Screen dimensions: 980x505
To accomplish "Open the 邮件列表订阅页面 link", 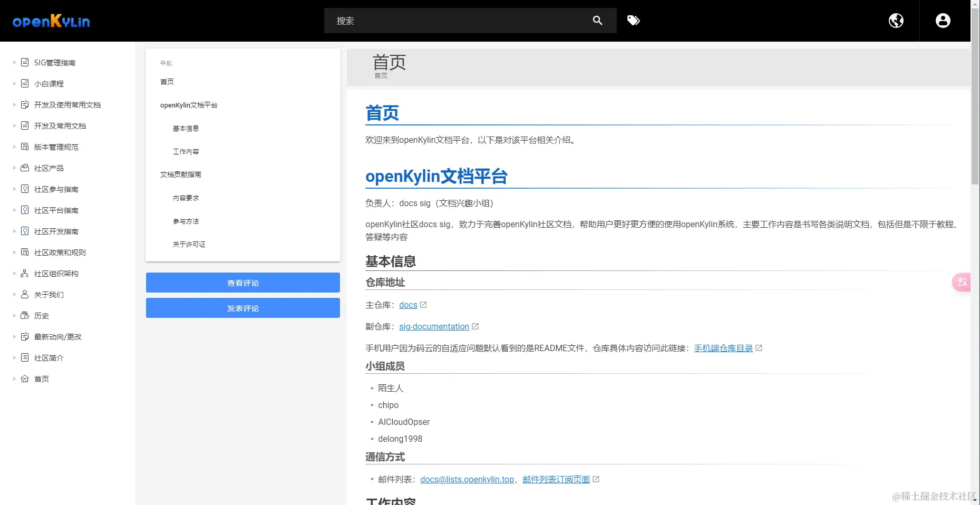I will 556,479.
